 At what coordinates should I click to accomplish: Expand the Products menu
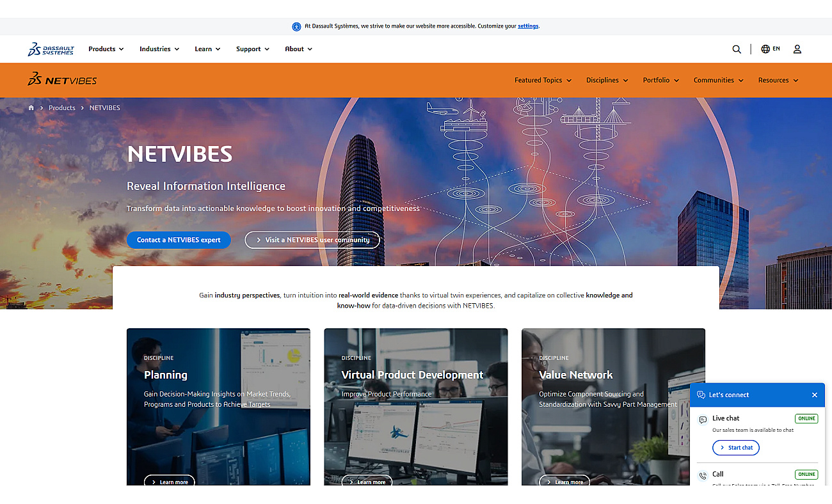click(x=106, y=49)
